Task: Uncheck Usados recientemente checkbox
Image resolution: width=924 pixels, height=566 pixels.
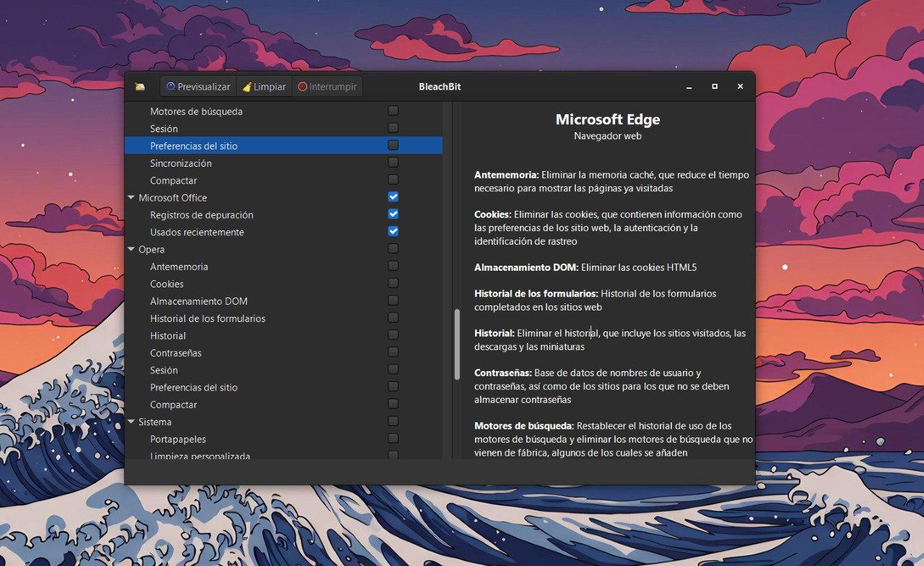Action: pos(393,232)
